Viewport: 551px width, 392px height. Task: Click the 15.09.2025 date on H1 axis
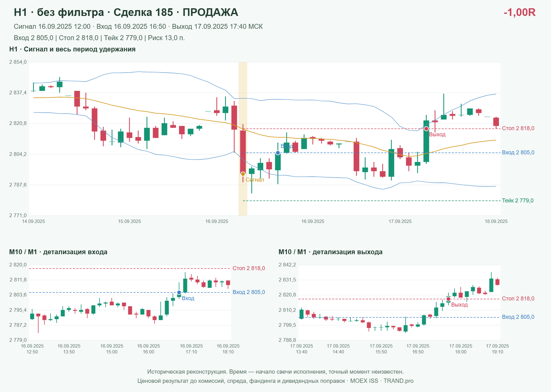(x=129, y=221)
